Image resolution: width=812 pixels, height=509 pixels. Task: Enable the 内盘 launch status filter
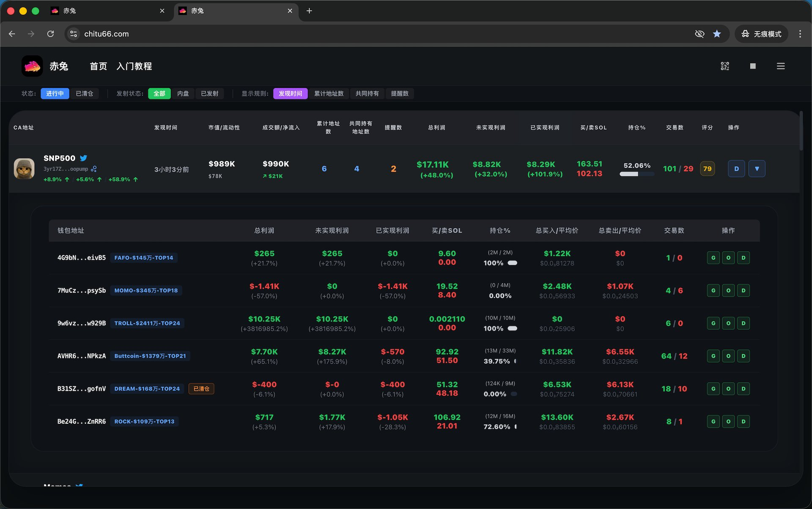pos(183,93)
